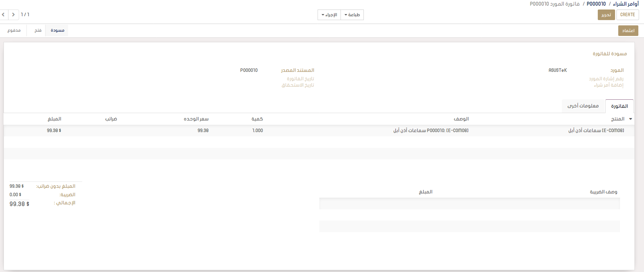Open the طباعة print dropdown
The width and height of the screenshot is (644, 272).
(x=352, y=15)
